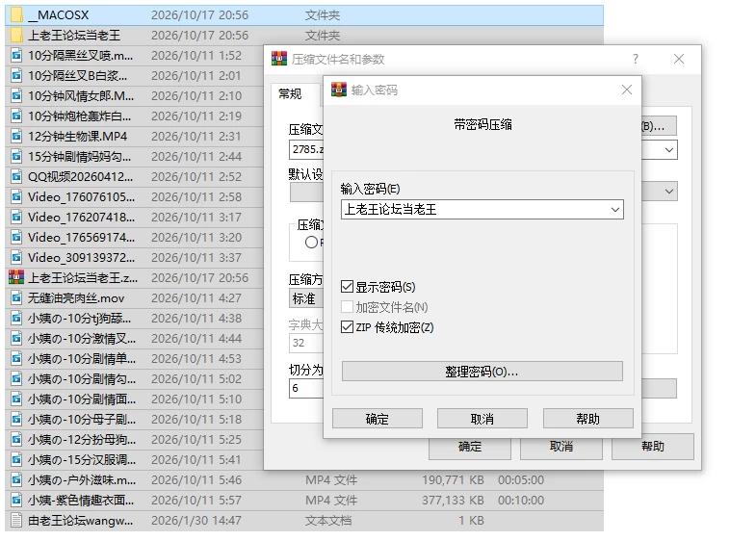The width and height of the screenshot is (756, 541).
Task: Select the Video_176076105 file icon
Action: (x=16, y=197)
